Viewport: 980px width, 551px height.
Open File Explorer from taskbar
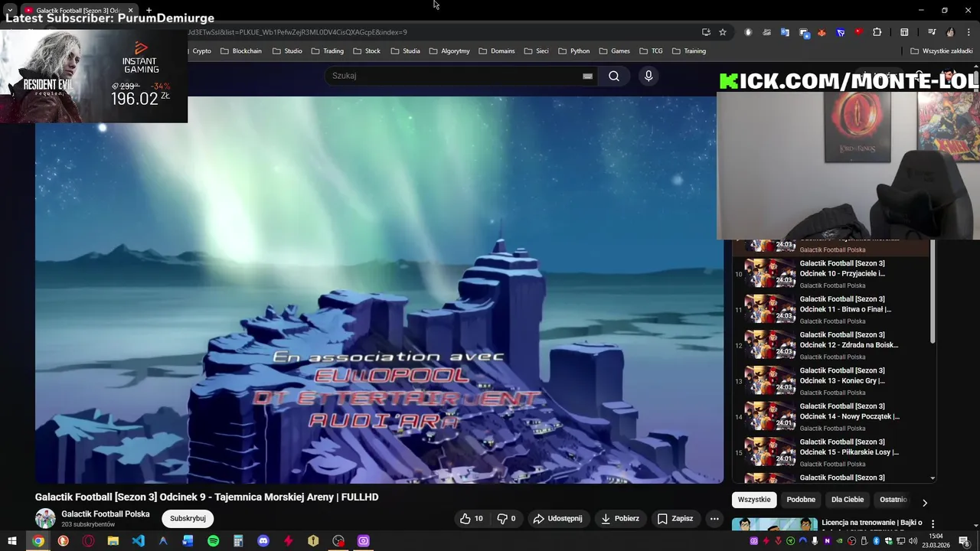113,541
